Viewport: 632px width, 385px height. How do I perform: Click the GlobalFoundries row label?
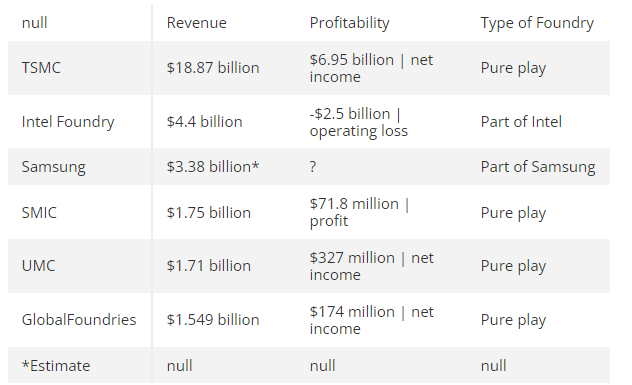(79, 320)
